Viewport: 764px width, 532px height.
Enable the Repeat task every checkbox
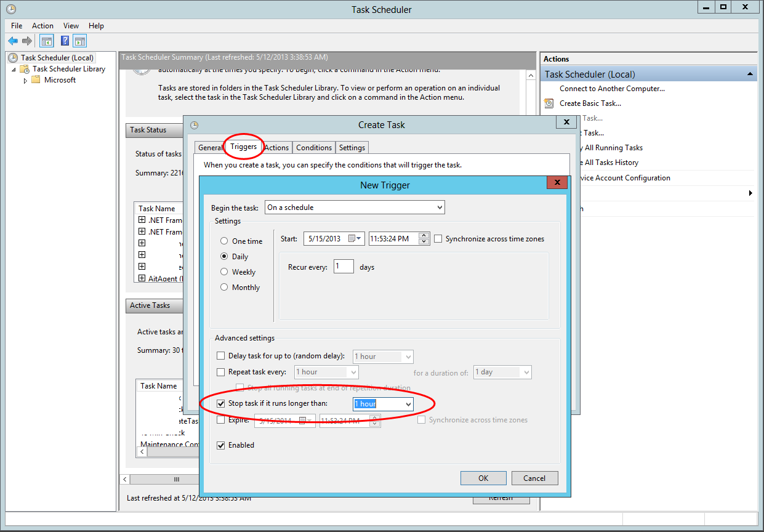[x=220, y=372]
